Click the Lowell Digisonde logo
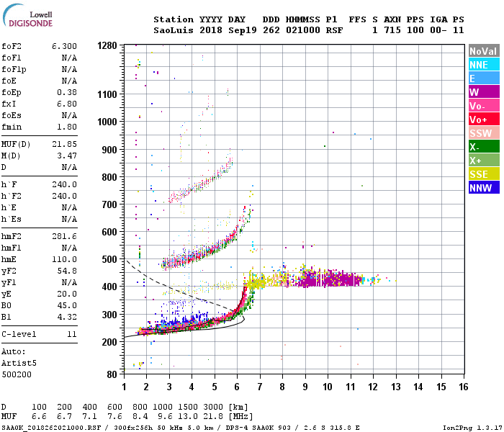504x432 pixels. pos(27,16)
